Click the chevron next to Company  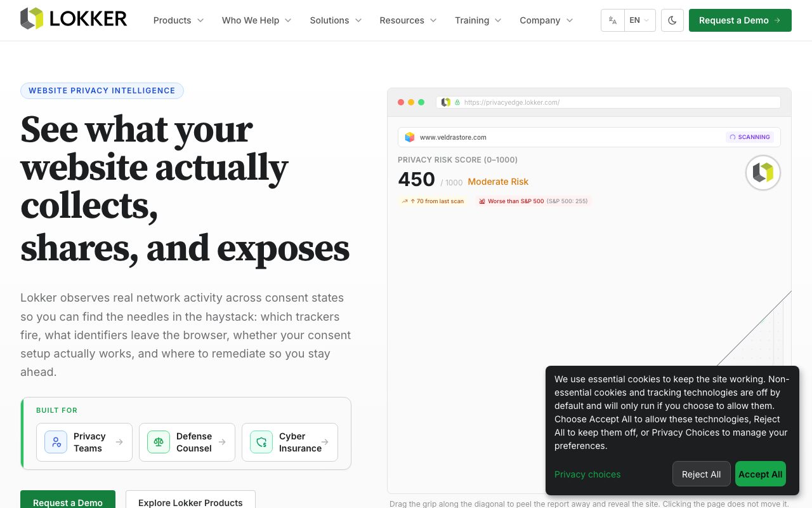[x=570, y=20]
